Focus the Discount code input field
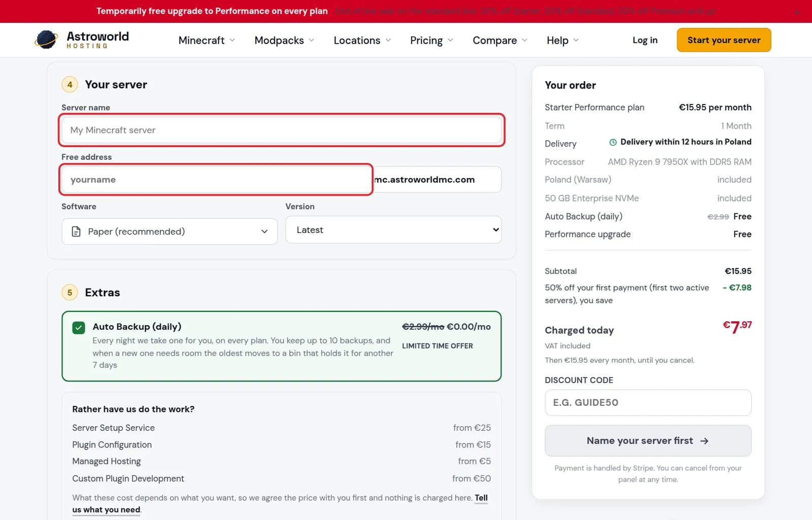Image resolution: width=812 pixels, height=520 pixels. pyautogui.click(x=648, y=403)
